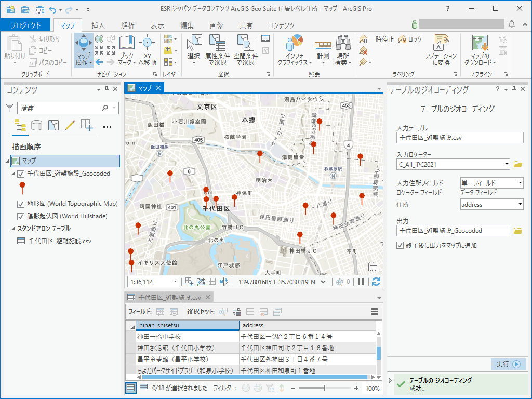
Task: Collapse the マップ tree node
Action: (7, 161)
